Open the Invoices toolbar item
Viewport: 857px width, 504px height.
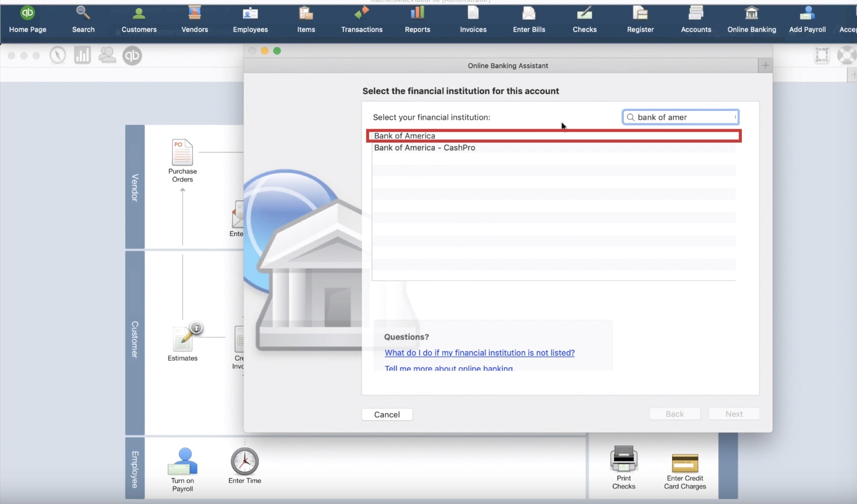tap(473, 20)
